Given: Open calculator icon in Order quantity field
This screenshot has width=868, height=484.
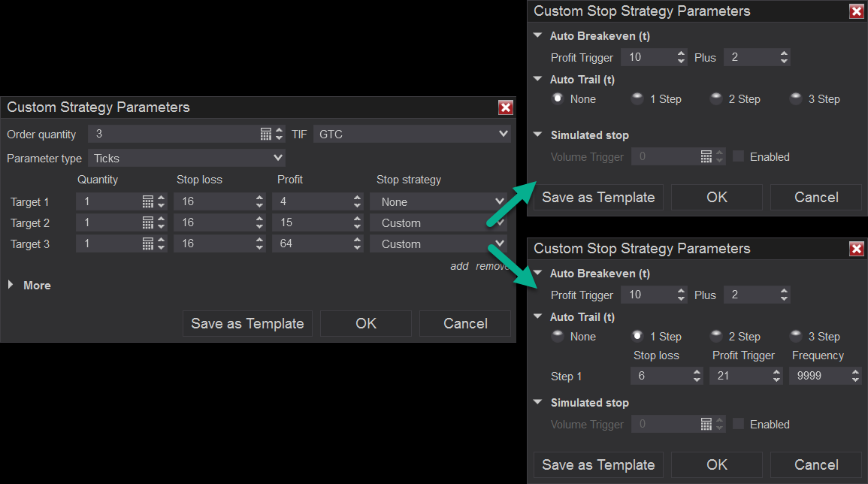Looking at the screenshot, I should pyautogui.click(x=266, y=135).
